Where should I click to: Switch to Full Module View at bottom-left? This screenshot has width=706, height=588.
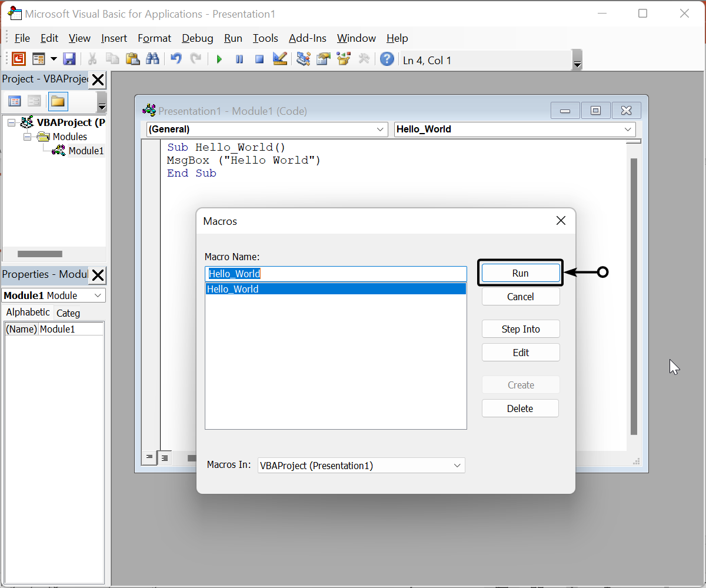pos(165,458)
